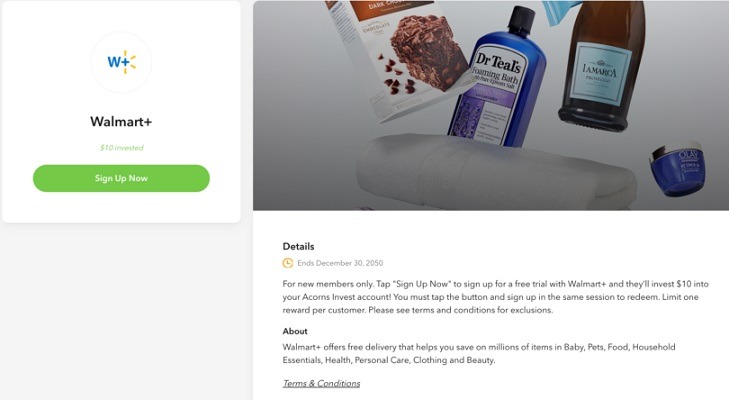
Task: Click the light blue La Marca label
Action: pos(601,72)
